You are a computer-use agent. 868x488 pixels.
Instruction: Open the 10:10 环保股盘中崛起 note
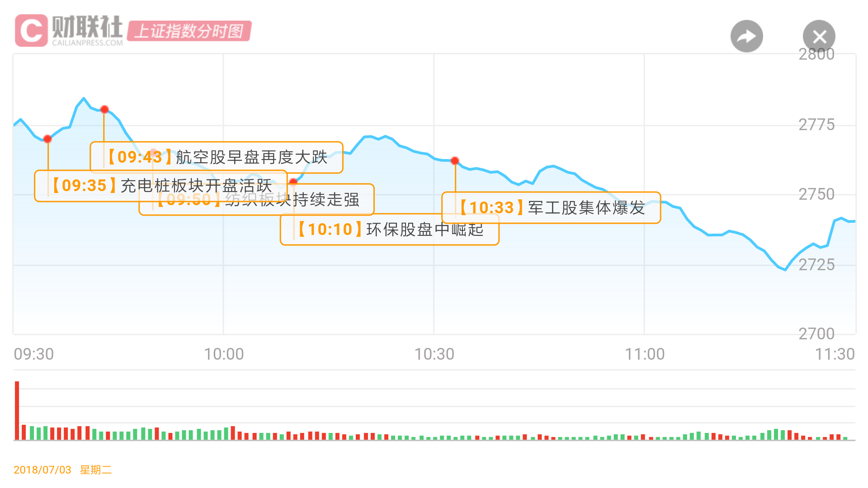[390, 230]
